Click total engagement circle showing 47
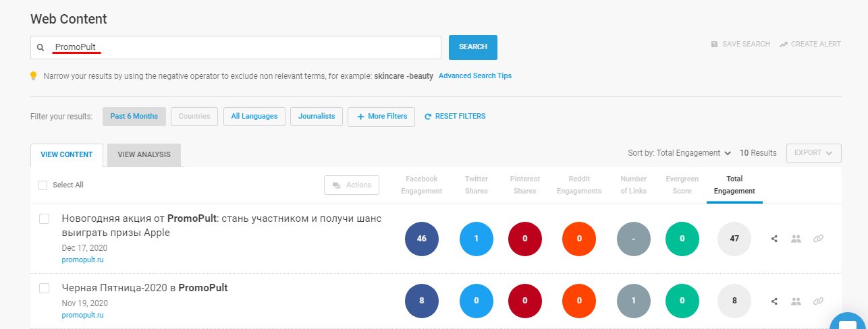 (x=734, y=239)
